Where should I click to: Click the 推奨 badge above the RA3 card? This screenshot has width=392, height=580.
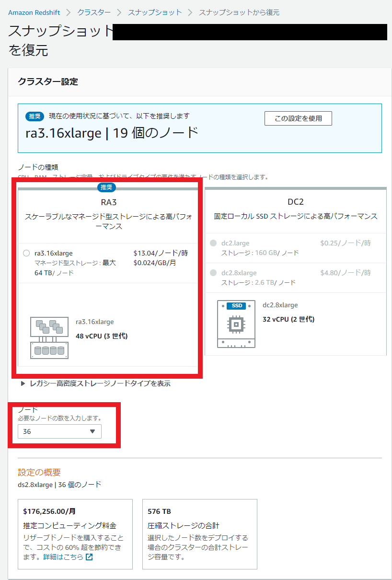coord(106,187)
